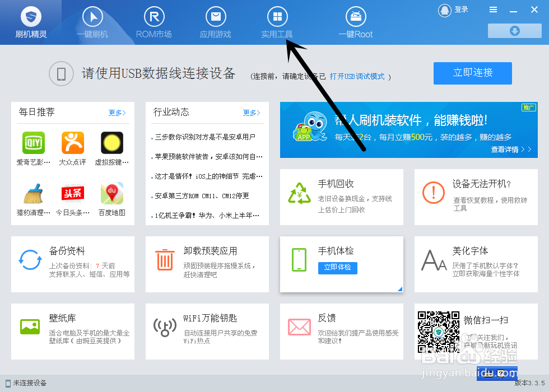Read news 安卓第三方ROM CM11、CM12停更

pos(202,195)
